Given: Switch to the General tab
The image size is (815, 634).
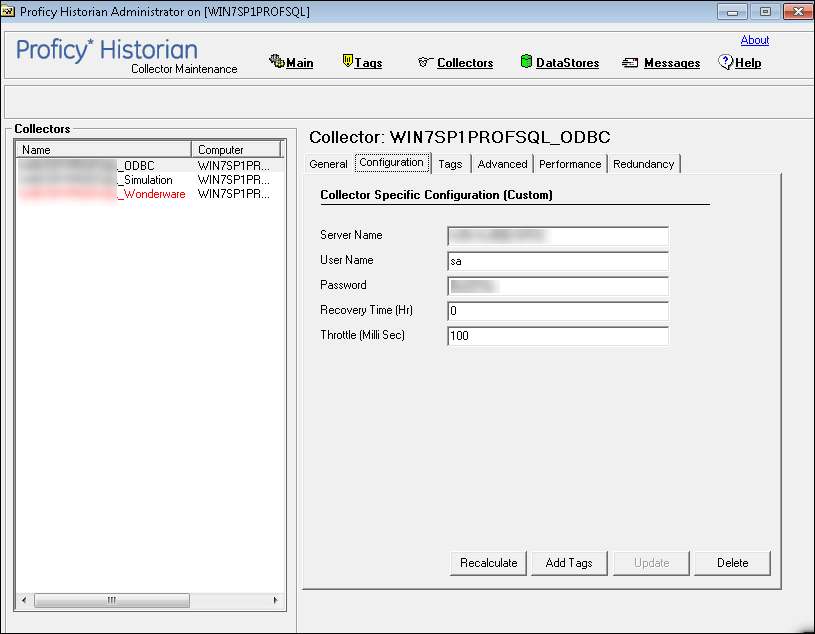Looking at the screenshot, I should coord(328,164).
